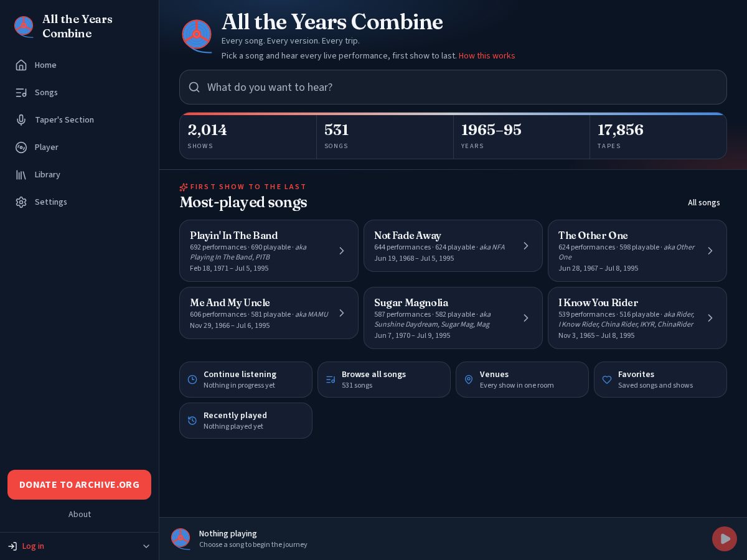
Task: Open the Browse all songs card
Action: point(384,380)
